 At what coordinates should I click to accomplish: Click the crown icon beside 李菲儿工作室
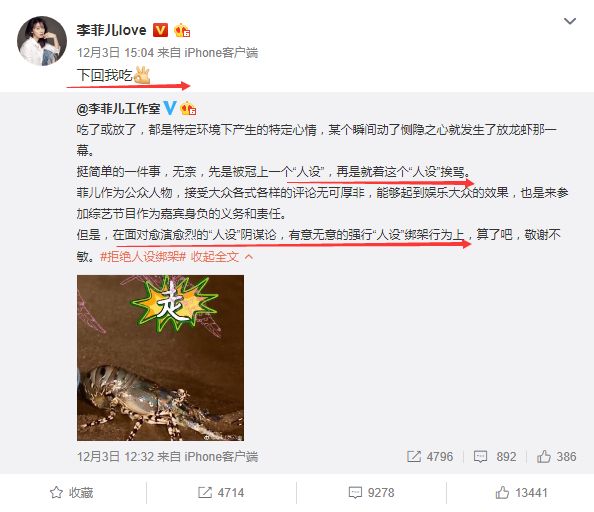(188, 109)
